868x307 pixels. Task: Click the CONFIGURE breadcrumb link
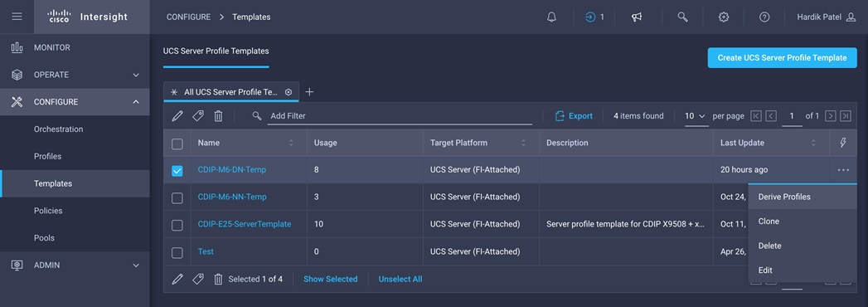pyautogui.click(x=188, y=17)
